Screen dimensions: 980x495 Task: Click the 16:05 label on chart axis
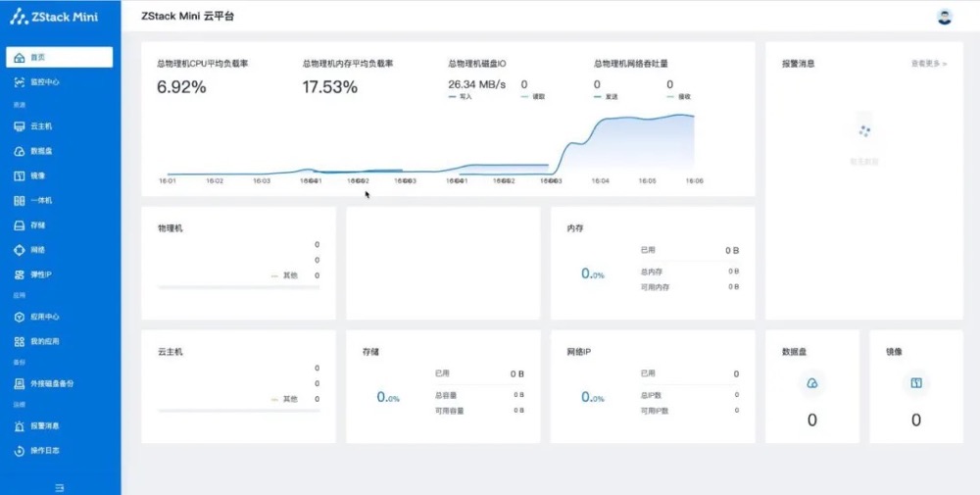[647, 180]
